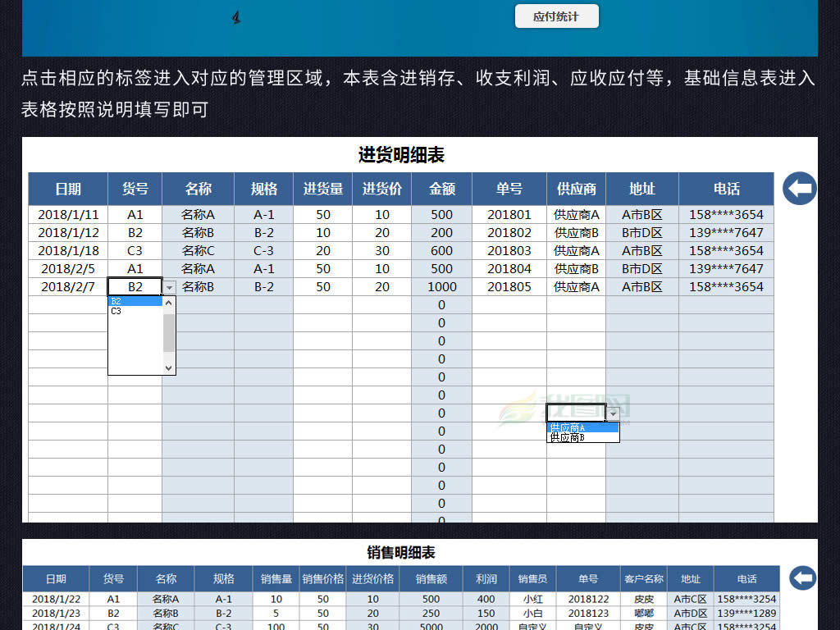Image resolution: width=840 pixels, height=630 pixels.
Task: Click the 金额 column header
Action: (441, 189)
